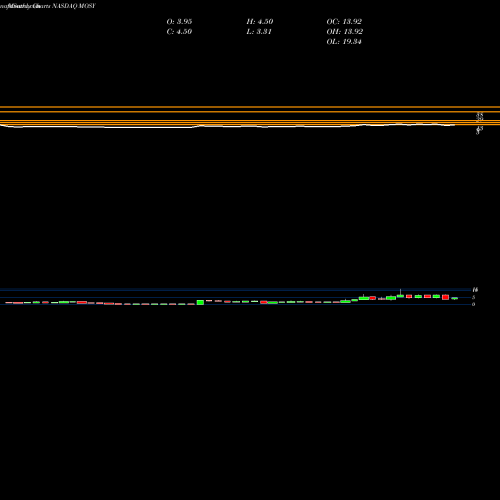Click the '0' price axis label
Screen dimensions: 500x500
click(x=473, y=304)
